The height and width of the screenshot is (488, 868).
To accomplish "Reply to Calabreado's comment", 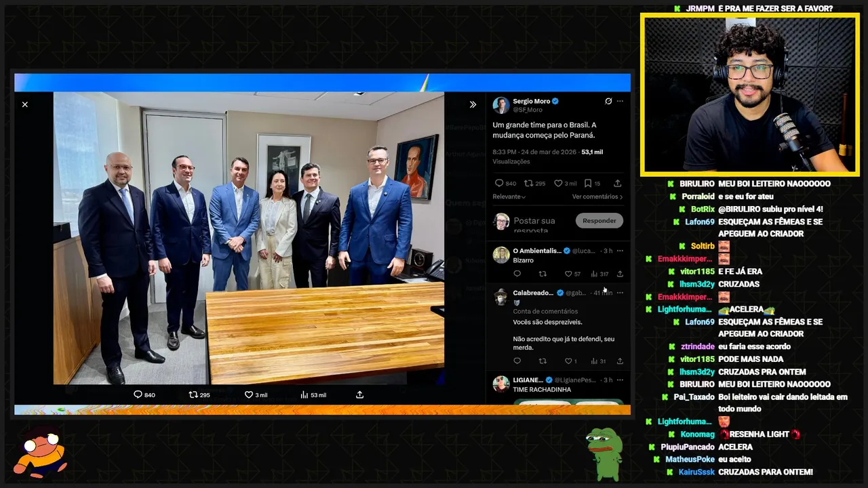I will tap(517, 361).
